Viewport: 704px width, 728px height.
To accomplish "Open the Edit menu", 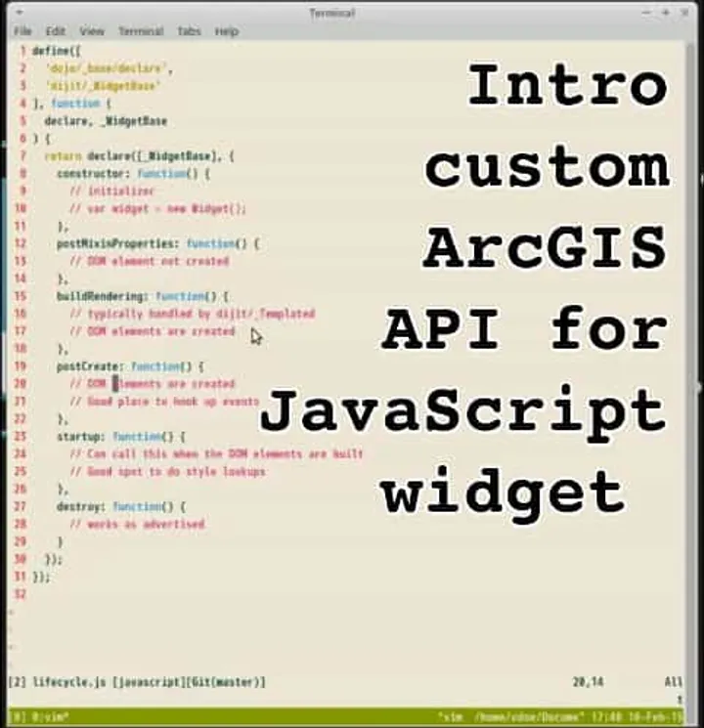I will tap(56, 31).
